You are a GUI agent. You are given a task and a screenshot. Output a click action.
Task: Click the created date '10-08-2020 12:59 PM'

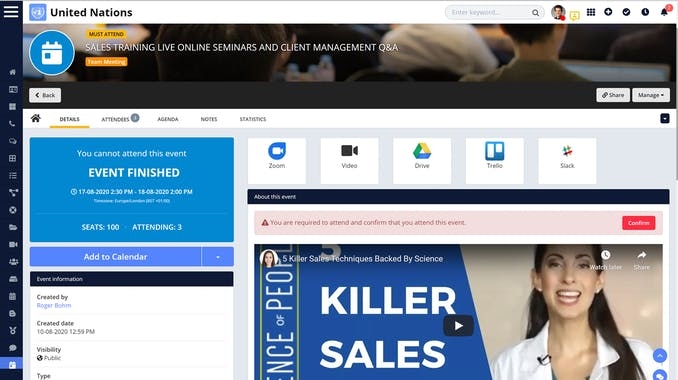click(x=66, y=332)
